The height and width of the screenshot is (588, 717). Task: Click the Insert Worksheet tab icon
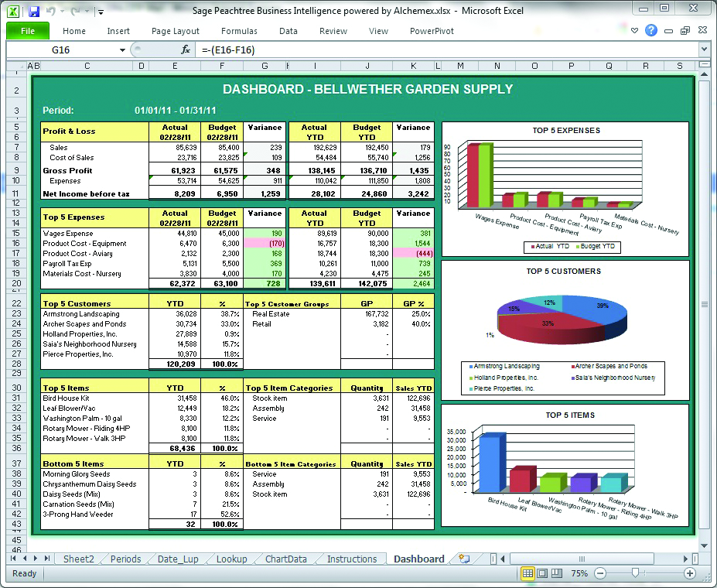tap(464, 559)
